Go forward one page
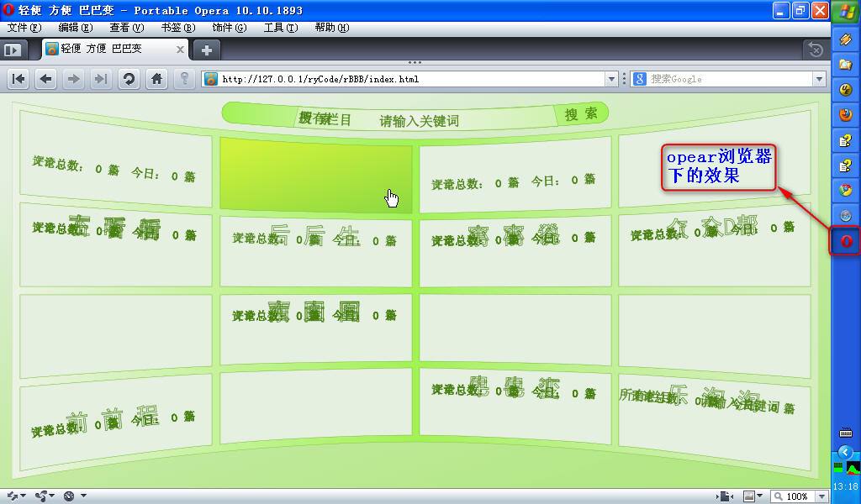Screen dimensions: 861x504 [73, 79]
